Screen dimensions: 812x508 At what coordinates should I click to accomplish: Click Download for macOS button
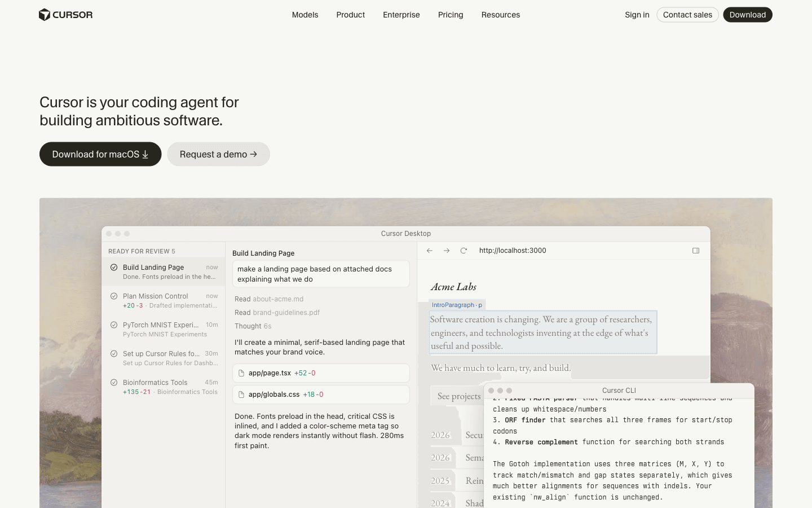(100, 154)
